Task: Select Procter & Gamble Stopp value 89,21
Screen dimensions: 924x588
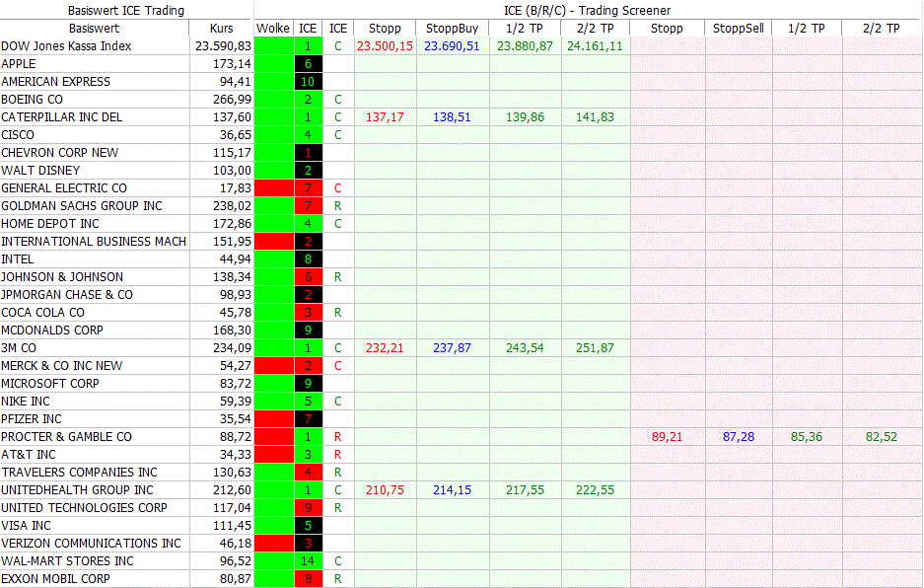Action: pyautogui.click(x=667, y=436)
